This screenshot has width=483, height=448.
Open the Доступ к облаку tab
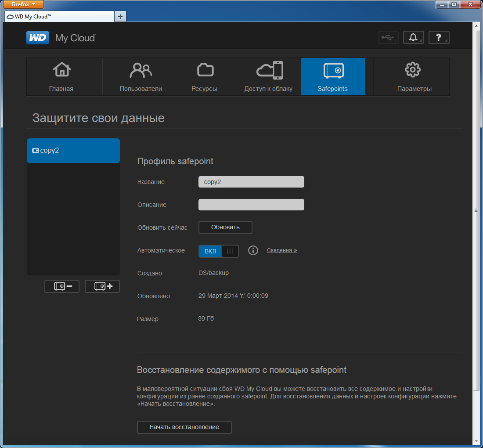(x=269, y=77)
